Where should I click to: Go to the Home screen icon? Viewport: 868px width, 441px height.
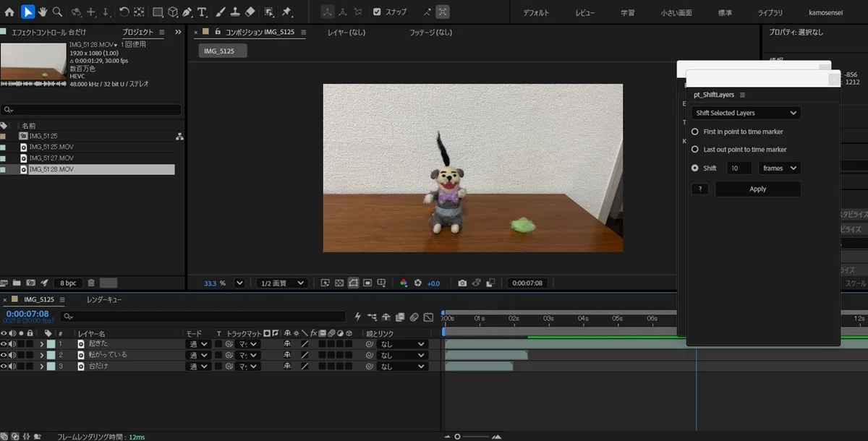click(9, 12)
